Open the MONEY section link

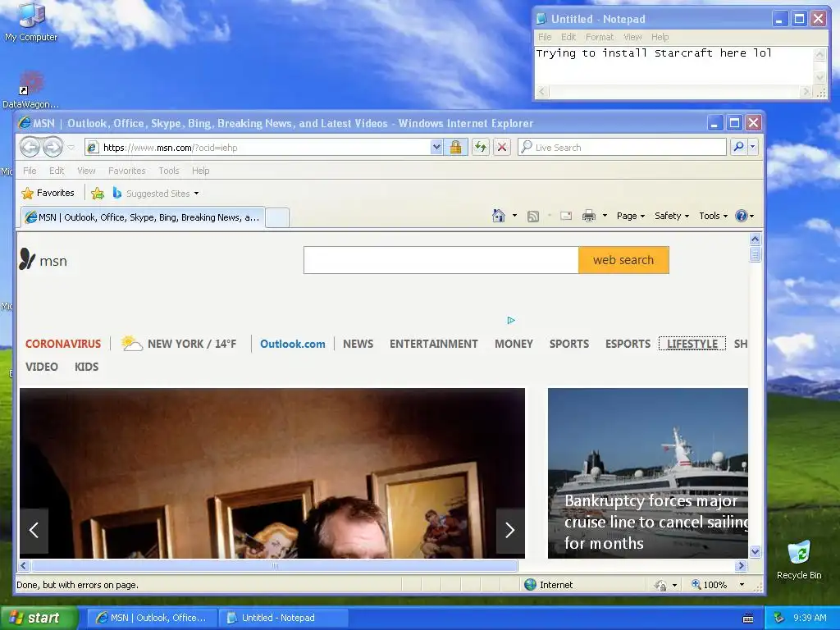tap(514, 344)
